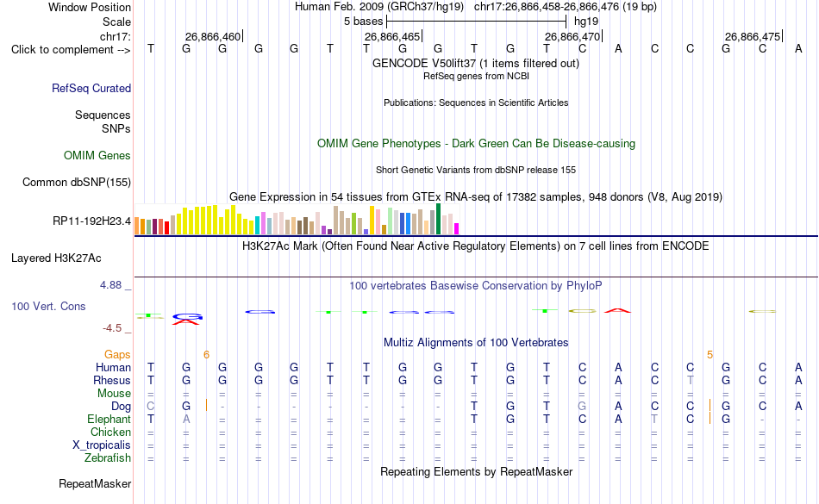Click the OMIM Gene Phenotypes green title
819x504 pixels.
476,144
